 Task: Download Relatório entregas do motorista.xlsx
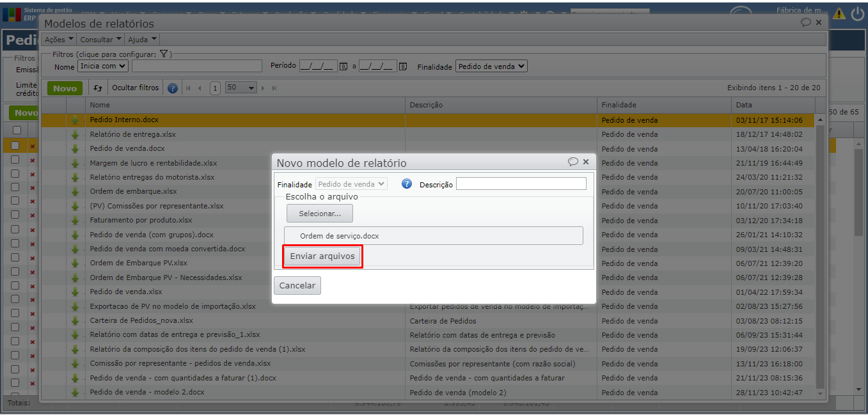click(75, 177)
